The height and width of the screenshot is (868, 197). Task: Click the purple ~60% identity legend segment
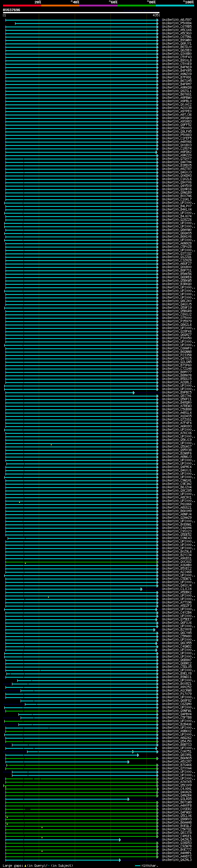(x=99, y=6)
